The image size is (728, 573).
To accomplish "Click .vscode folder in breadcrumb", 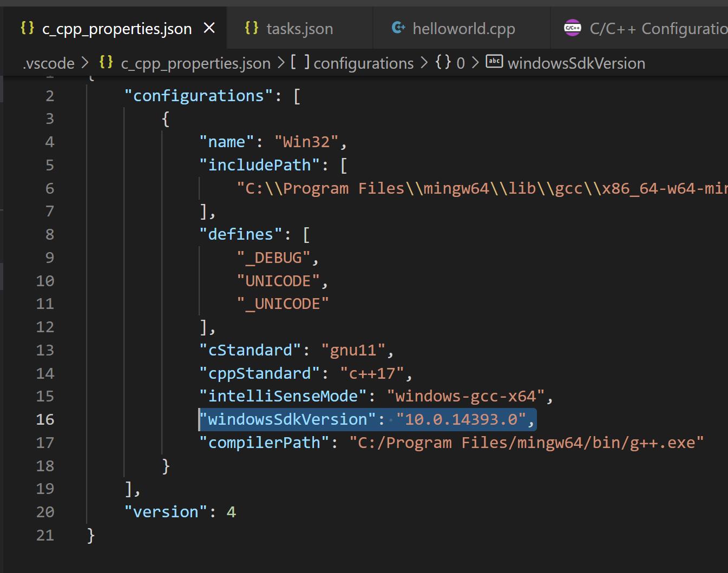I will tap(48, 63).
